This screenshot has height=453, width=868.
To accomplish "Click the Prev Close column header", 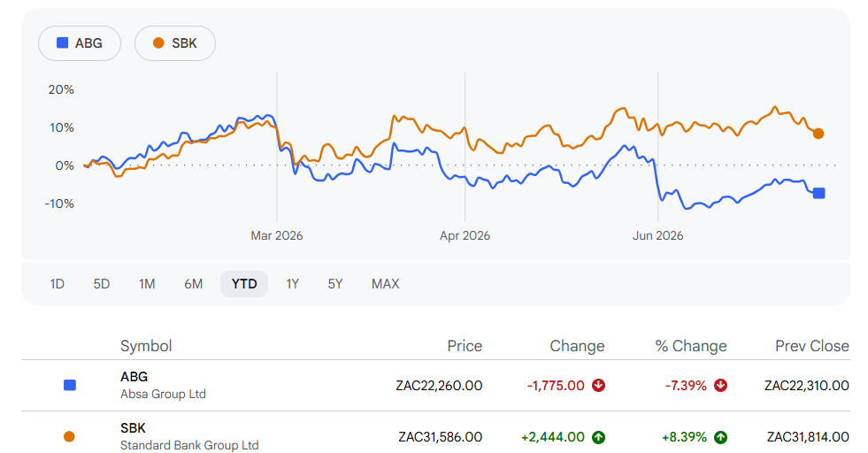I will click(x=812, y=346).
